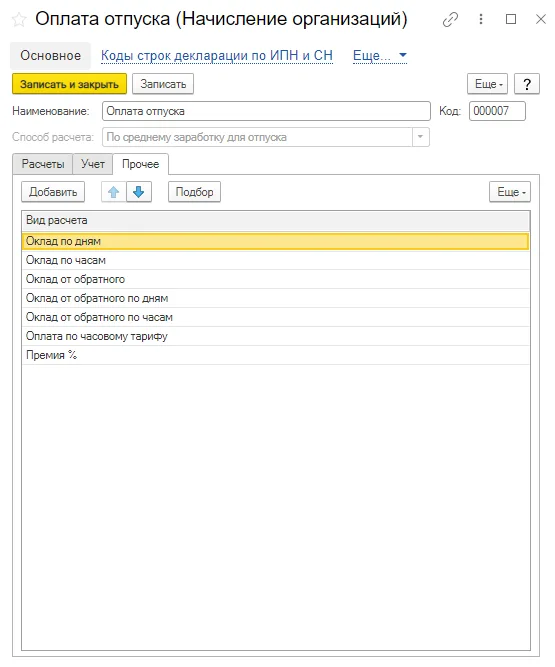The height and width of the screenshot is (667, 555).
Task: Open Коды строк декларации по ИПН и СН
Action: tap(217, 56)
